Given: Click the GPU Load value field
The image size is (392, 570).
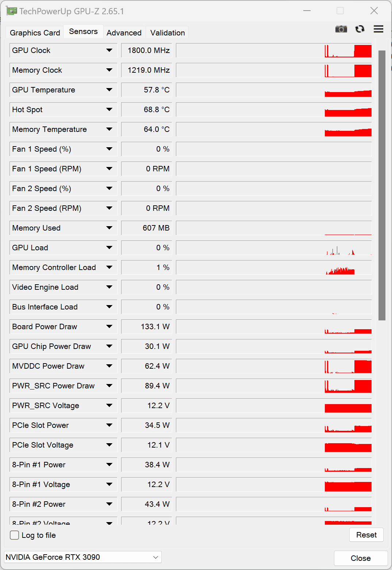Looking at the screenshot, I should tap(146, 248).
